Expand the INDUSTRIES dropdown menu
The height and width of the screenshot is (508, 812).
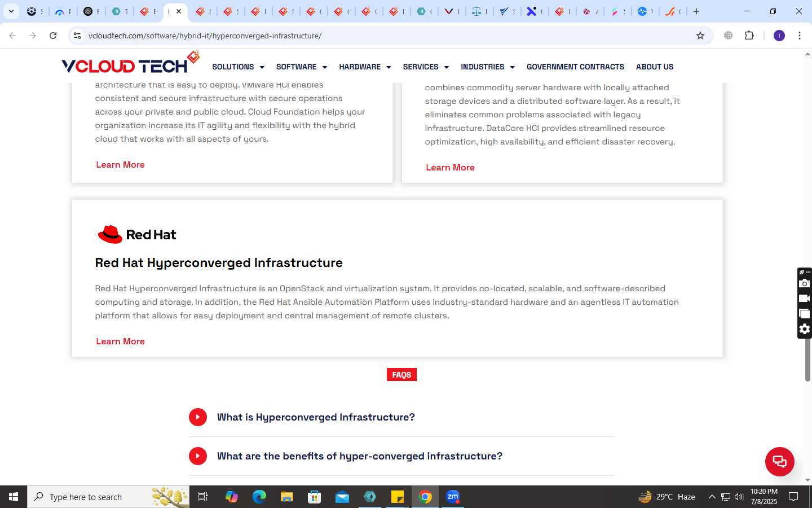point(488,67)
